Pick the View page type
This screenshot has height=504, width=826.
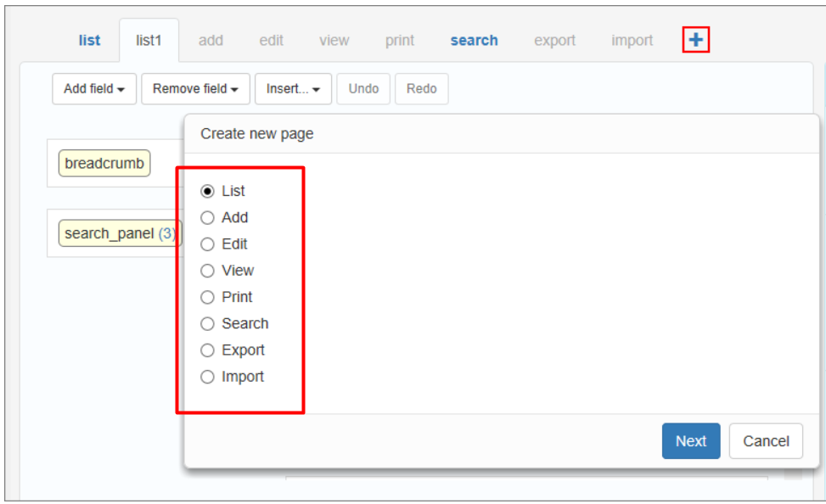click(208, 271)
